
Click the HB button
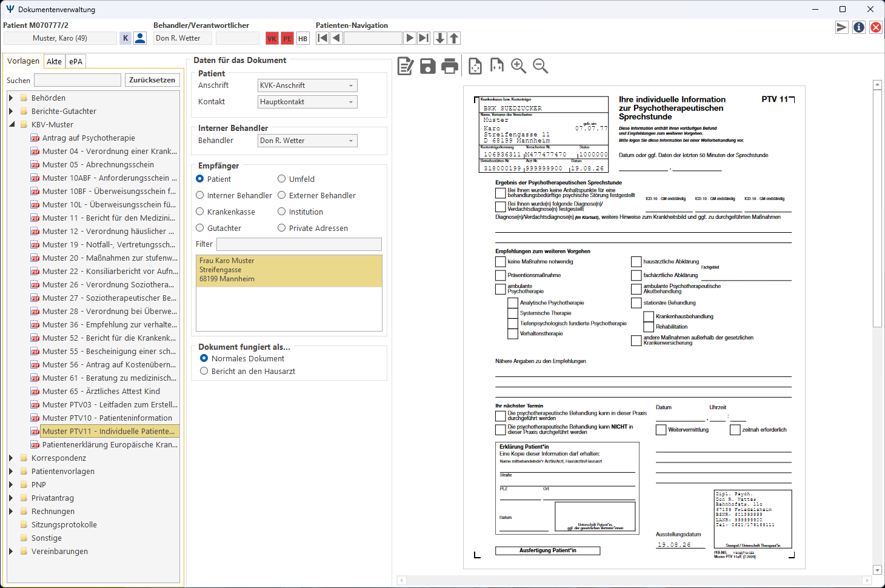303,39
